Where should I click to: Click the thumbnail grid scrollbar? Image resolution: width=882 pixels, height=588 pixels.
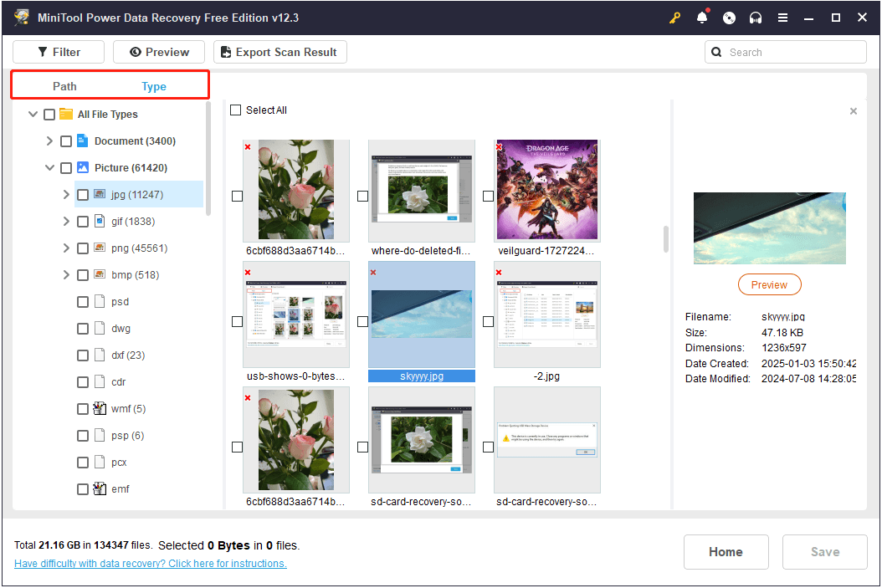[666, 239]
